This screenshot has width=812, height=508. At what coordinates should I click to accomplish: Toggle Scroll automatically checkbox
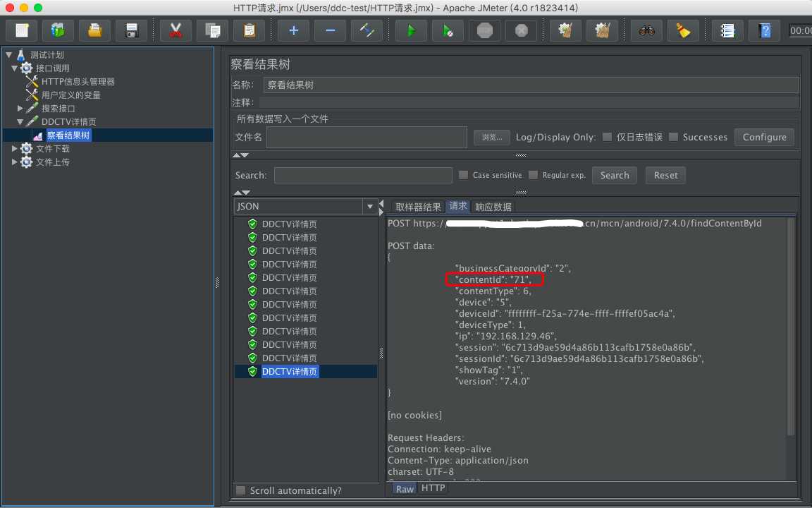pyautogui.click(x=241, y=490)
